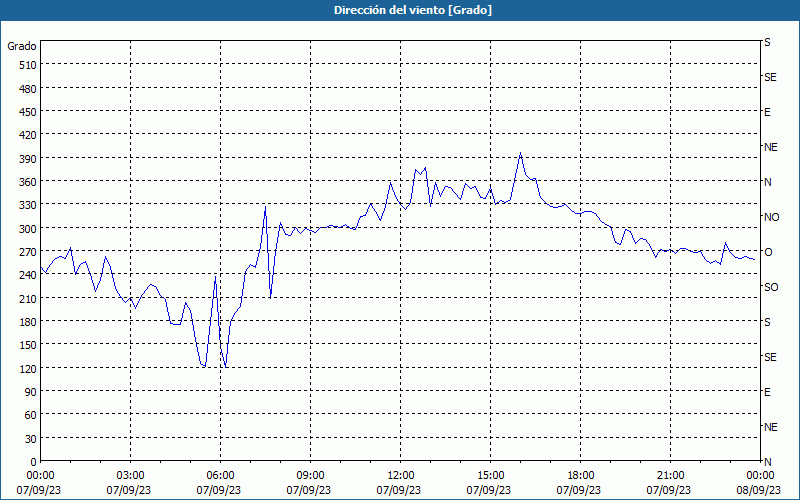
Task: Click the 270 degree axis label
Action: pyautogui.click(x=29, y=252)
